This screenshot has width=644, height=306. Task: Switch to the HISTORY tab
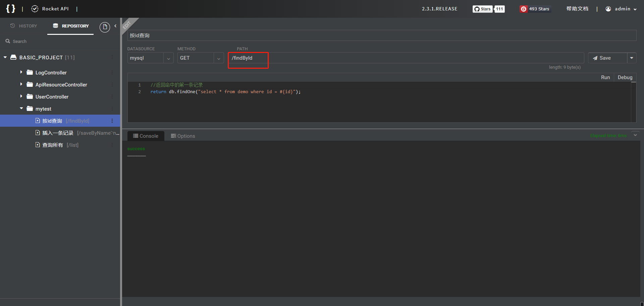coord(23,26)
